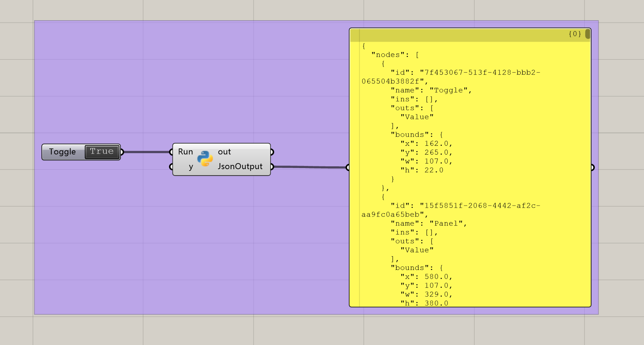This screenshot has width=644, height=345.
Task: Click the out output parameter
Action: [x=224, y=152]
